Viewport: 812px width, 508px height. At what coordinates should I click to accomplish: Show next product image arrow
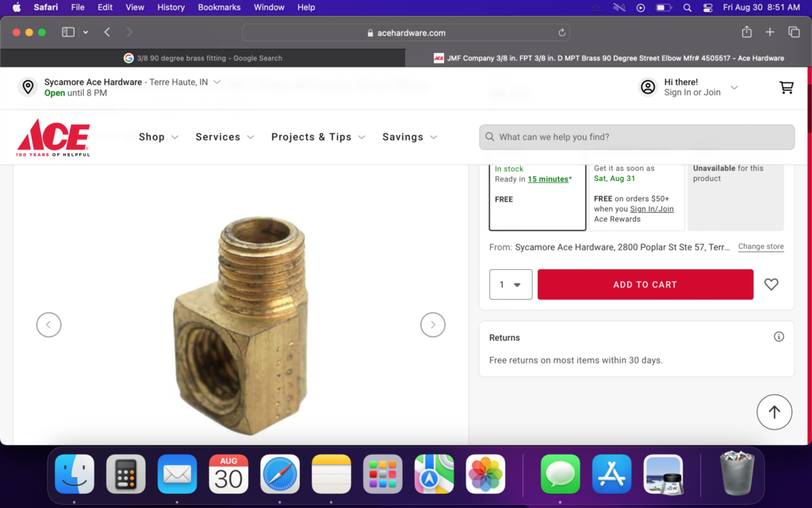(x=432, y=325)
